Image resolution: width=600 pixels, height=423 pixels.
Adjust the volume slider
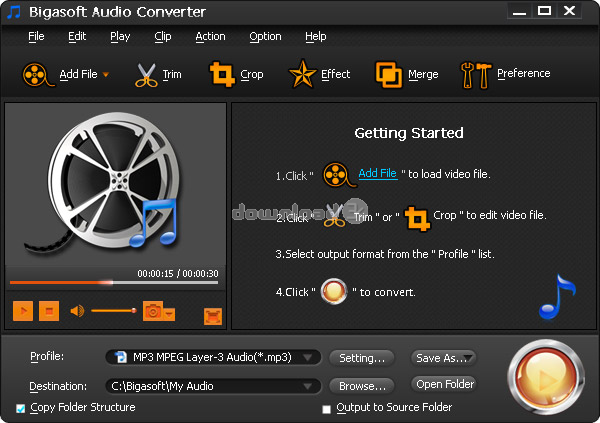(x=114, y=310)
